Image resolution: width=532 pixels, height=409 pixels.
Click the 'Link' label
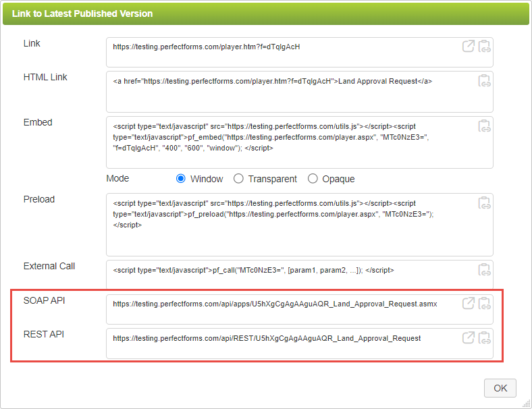[x=32, y=43]
